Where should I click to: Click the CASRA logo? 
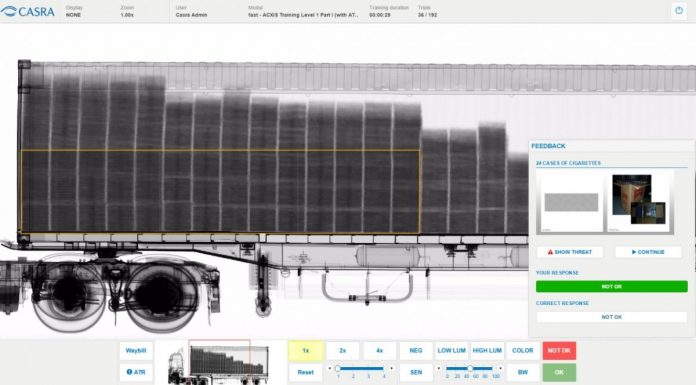28,12
